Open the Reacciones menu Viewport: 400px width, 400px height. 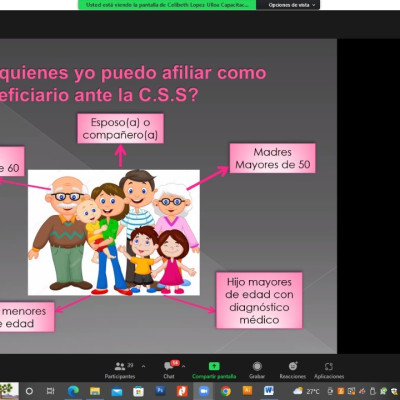[293, 370]
